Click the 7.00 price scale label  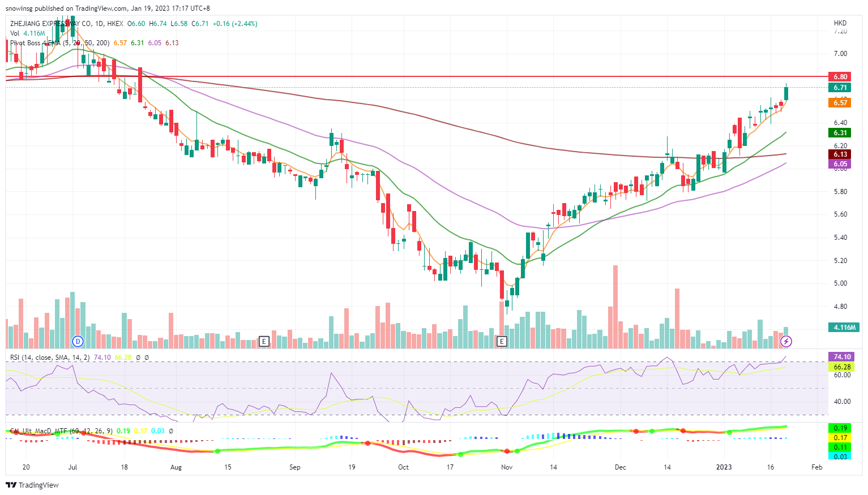pos(840,54)
